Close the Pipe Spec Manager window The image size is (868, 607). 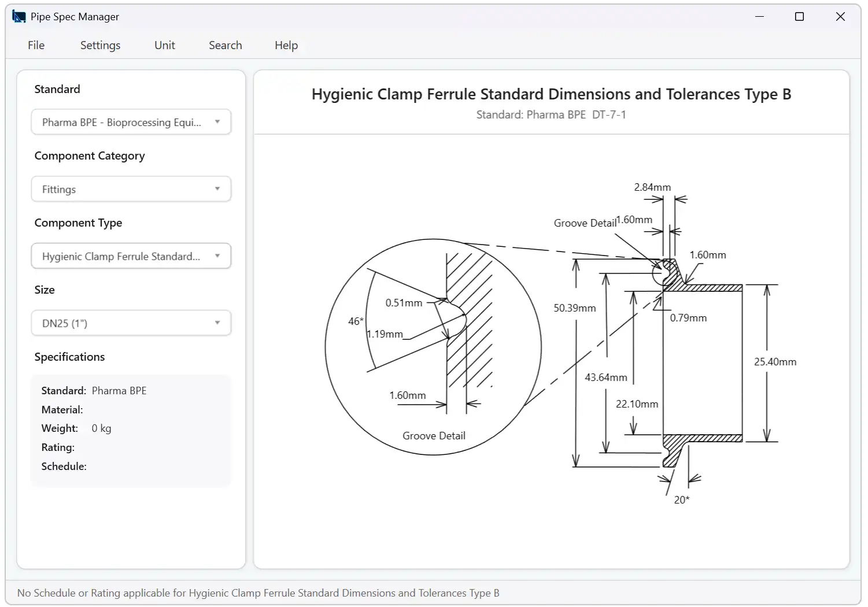pos(840,17)
